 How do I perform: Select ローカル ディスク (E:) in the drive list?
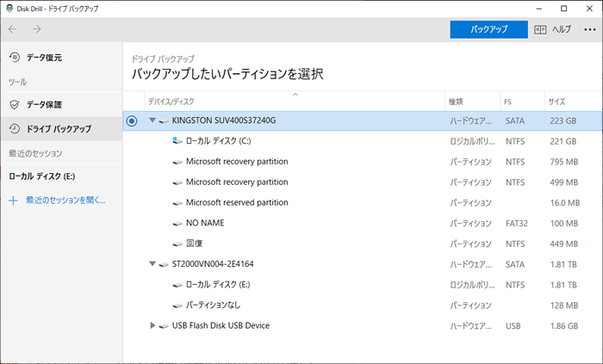pos(363,285)
